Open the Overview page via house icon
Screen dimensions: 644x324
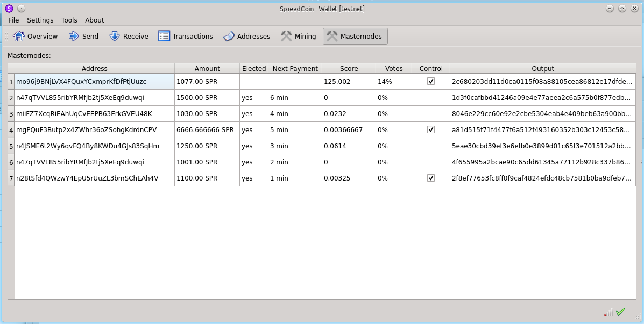pos(18,36)
